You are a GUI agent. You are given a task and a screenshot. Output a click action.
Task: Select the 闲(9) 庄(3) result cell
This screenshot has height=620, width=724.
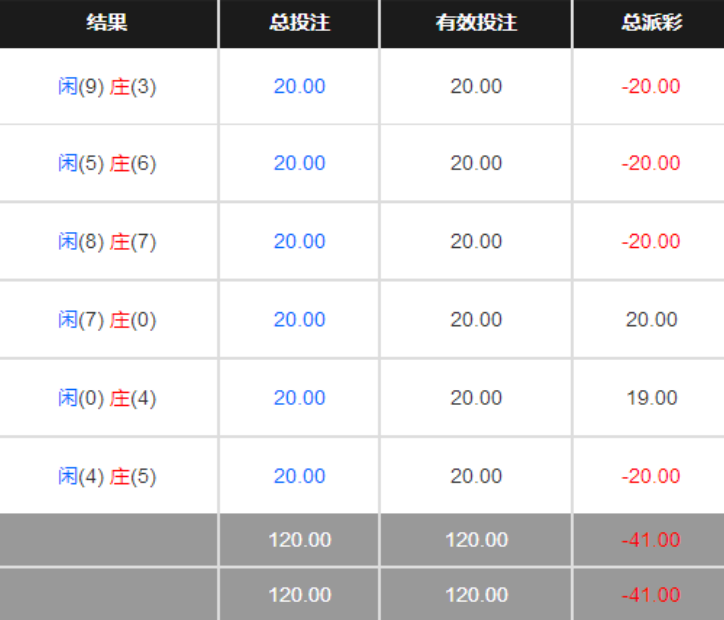107,86
